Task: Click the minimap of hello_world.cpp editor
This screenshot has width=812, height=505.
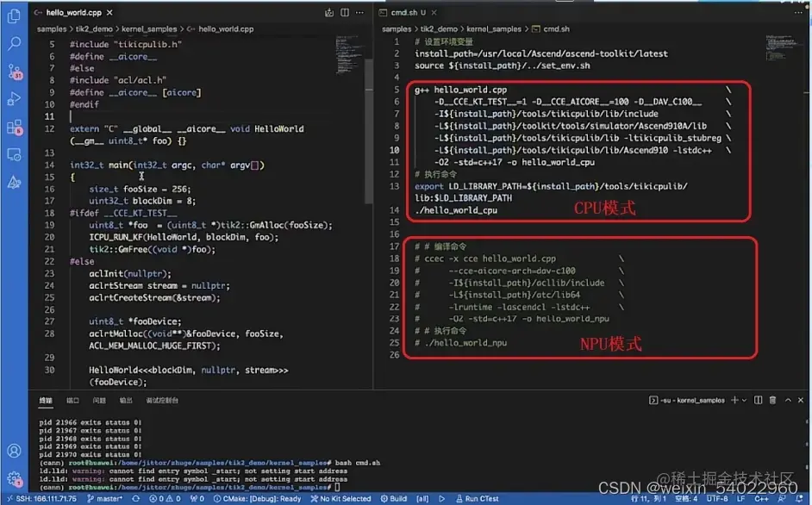Action: tap(350, 54)
